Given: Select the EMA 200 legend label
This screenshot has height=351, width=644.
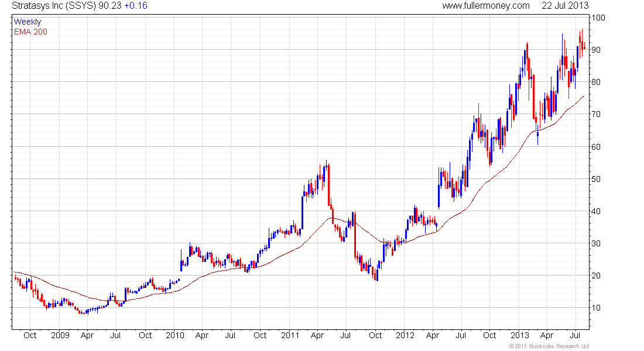Looking at the screenshot, I should 31,32.
